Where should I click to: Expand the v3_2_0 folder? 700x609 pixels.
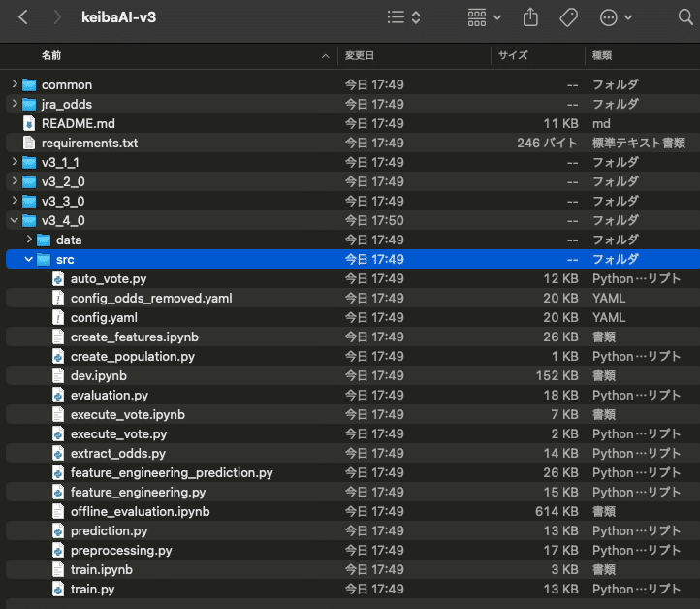tap(15, 180)
